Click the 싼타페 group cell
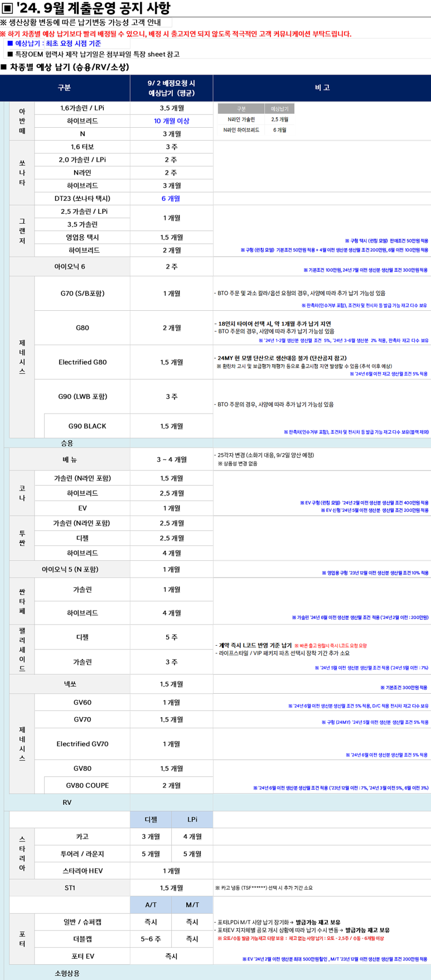This screenshot has width=431, height=980. tap(22, 601)
